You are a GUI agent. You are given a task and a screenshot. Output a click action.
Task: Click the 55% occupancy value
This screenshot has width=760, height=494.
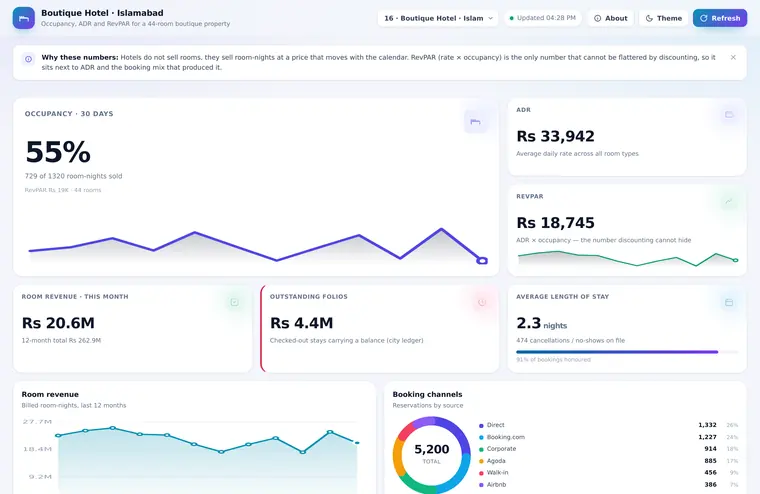pos(58,152)
